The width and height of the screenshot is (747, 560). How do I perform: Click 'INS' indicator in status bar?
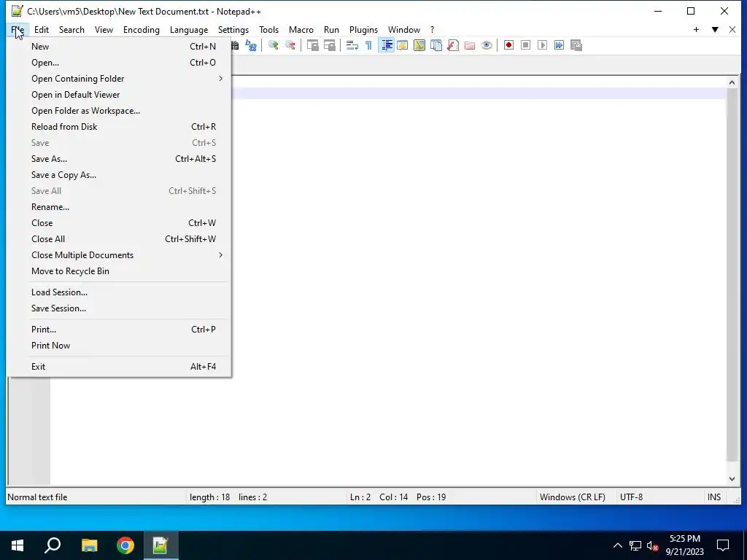(714, 497)
